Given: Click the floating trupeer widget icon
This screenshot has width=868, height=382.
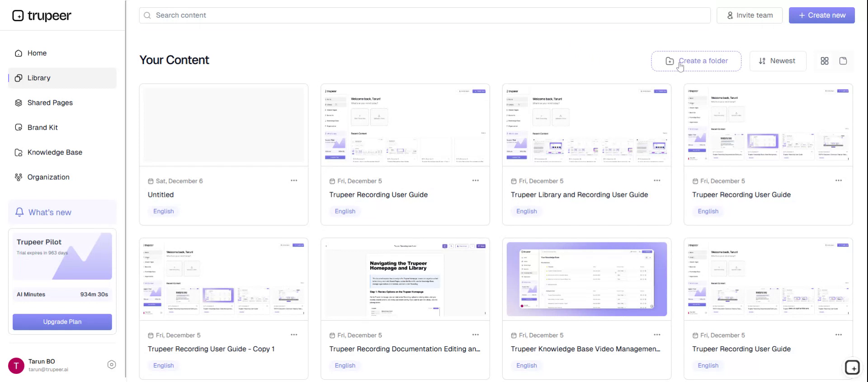Looking at the screenshot, I should click(853, 368).
